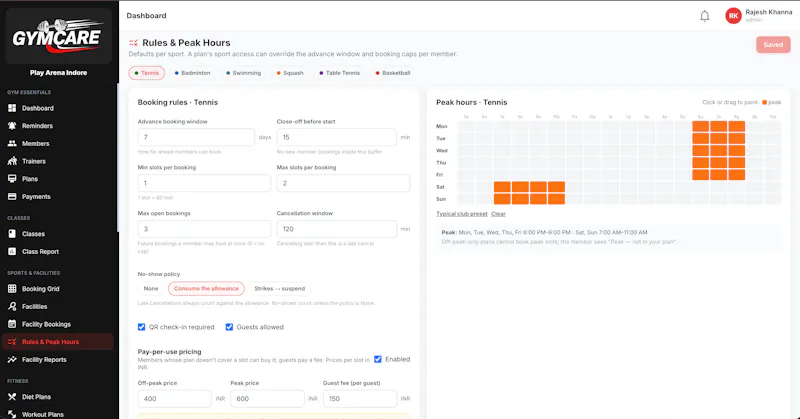Viewport: 800px width, 419px height.
Task: Click Monday's first orange peak cell
Action: coord(701,126)
